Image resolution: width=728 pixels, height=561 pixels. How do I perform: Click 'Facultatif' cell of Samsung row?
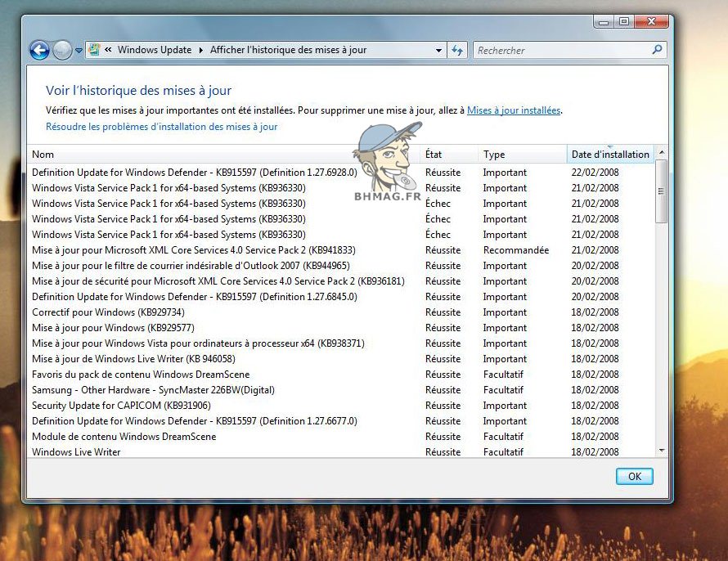503,390
